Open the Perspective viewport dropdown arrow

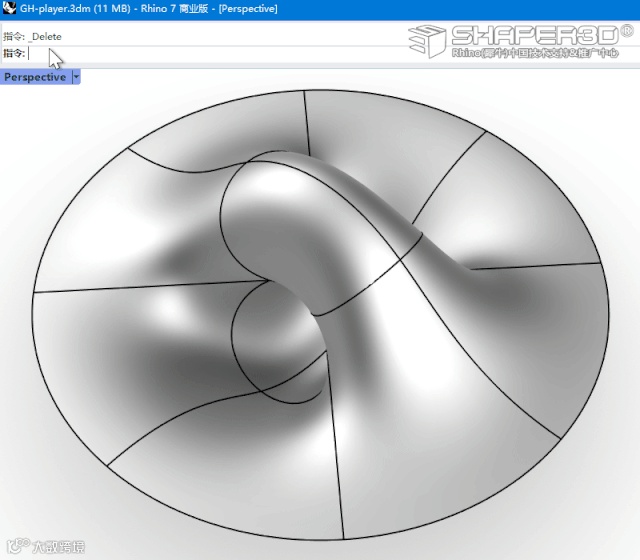[x=76, y=77]
